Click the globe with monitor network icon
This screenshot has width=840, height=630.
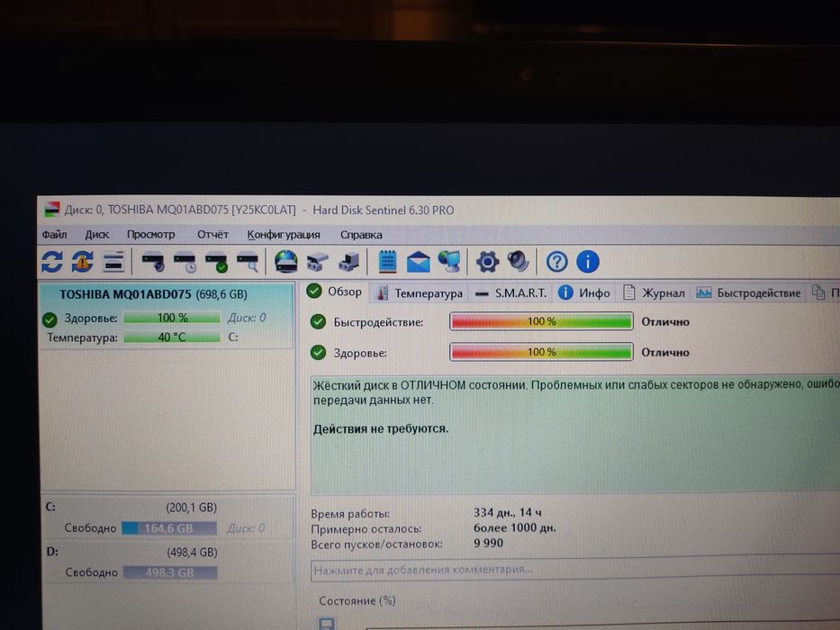[449, 261]
